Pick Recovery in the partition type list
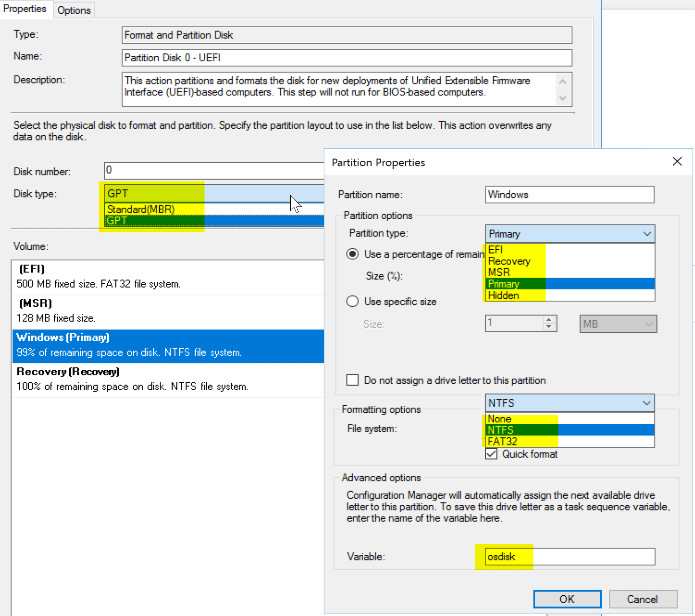This screenshot has width=695, height=616. click(x=509, y=261)
